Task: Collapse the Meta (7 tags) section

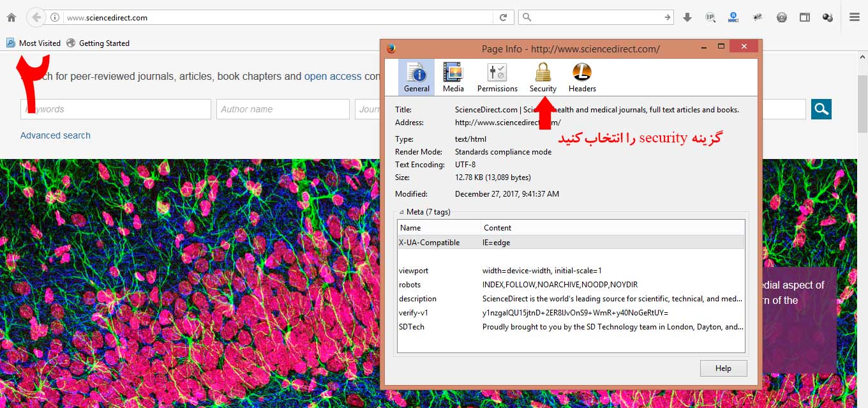Action: tap(401, 212)
